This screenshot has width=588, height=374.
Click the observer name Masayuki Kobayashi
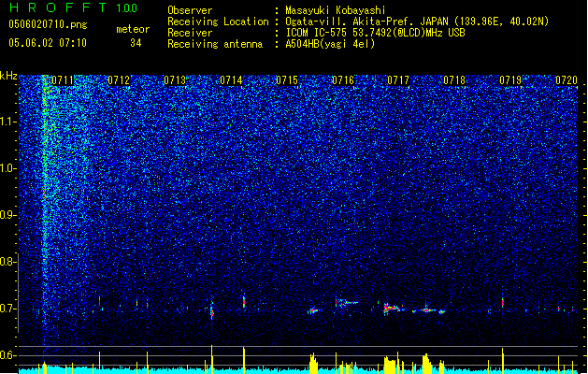pyautogui.click(x=336, y=10)
